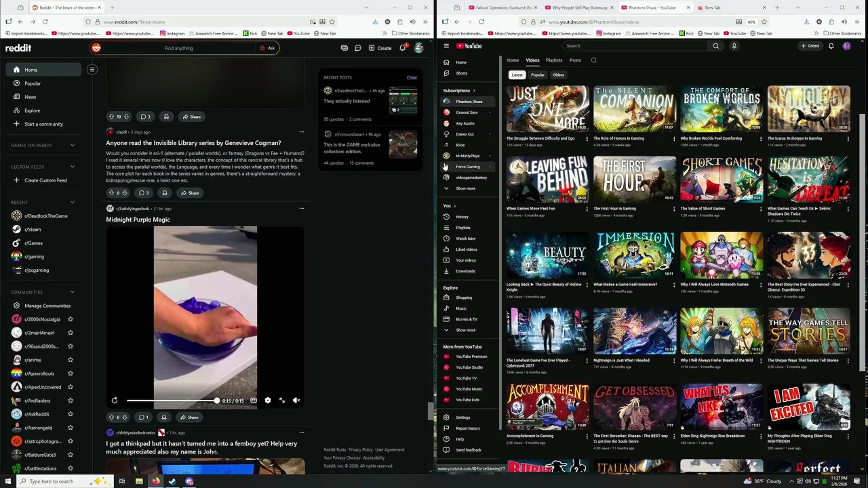Collapse the Recent section in Reddit sidebar

(x=73, y=202)
